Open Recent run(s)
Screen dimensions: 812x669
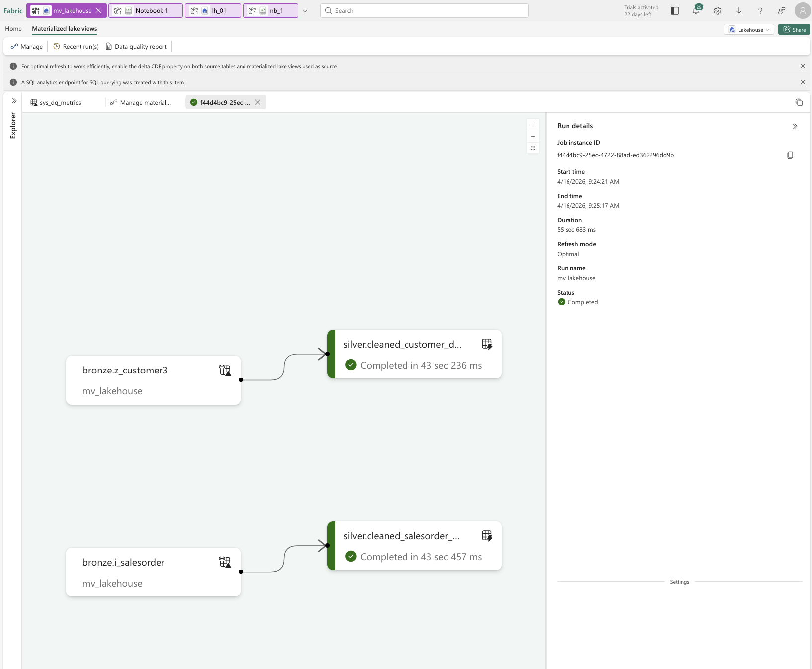click(x=76, y=47)
